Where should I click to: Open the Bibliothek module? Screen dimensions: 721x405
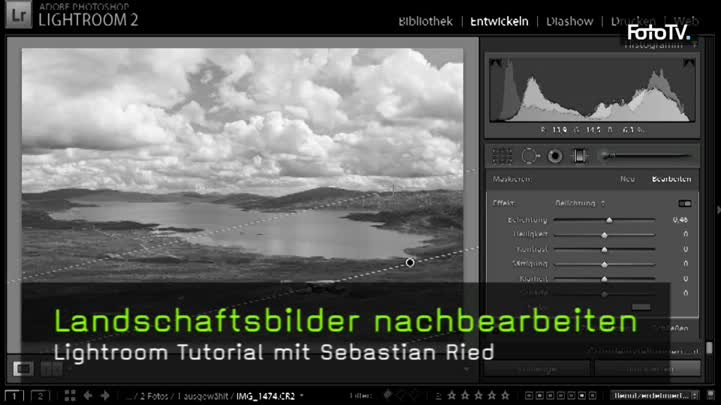pyautogui.click(x=425, y=21)
